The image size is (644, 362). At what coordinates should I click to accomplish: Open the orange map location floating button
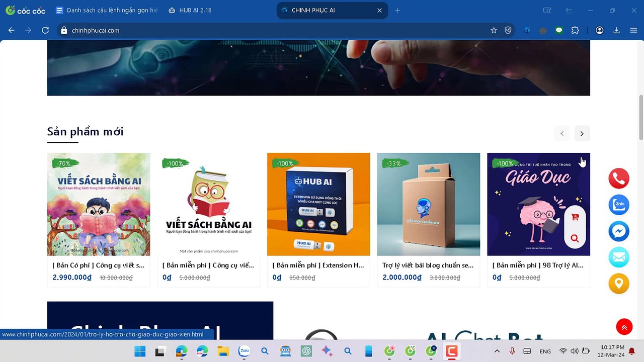click(x=619, y=284)
